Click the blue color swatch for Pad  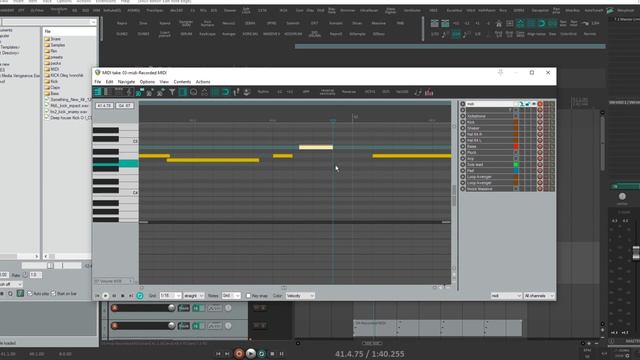pyautogui.click(x=516, y=171)
